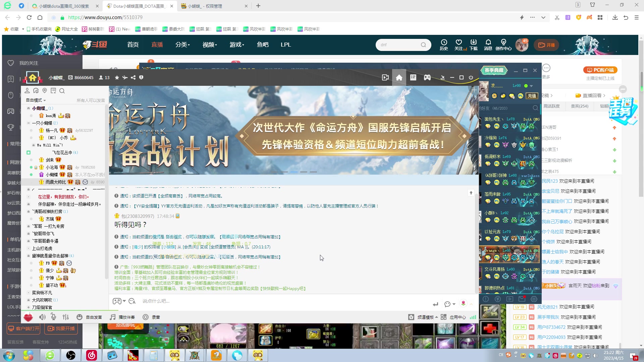Open Douyu messages bell icon
644x362 pixels.
tap(488, 45)
